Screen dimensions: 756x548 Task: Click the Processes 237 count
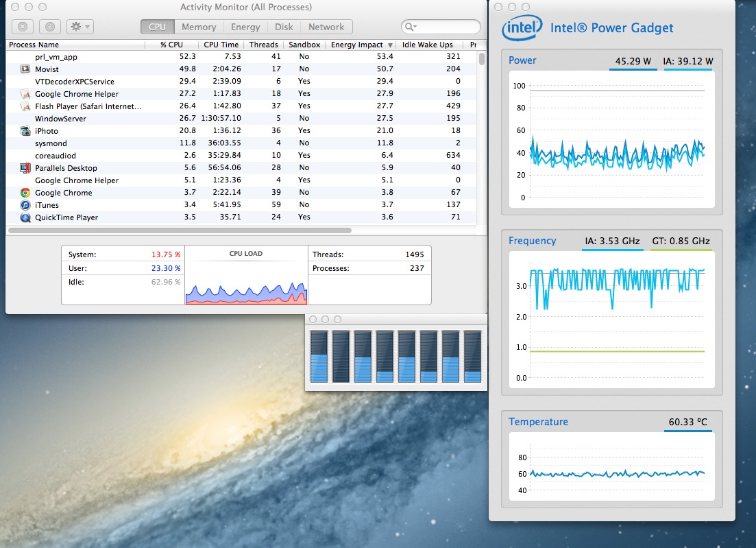pyautogui.click(x=417, y=268)
